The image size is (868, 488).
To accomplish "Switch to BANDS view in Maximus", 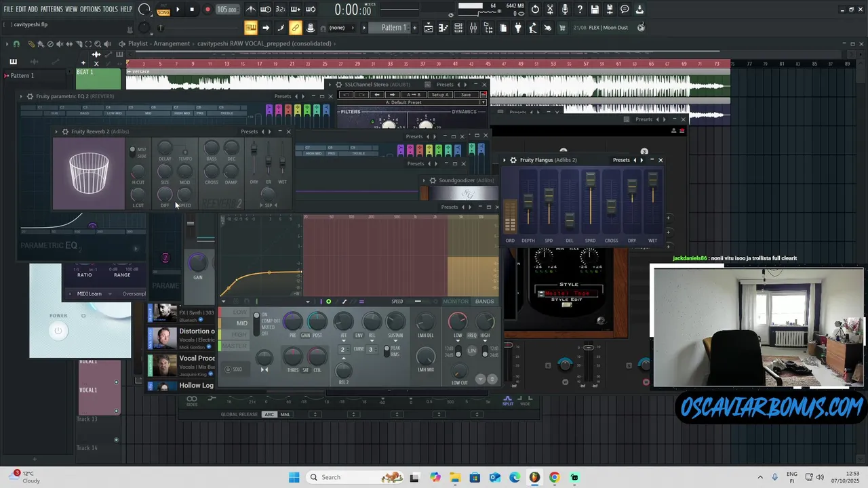I will pos(485,302).
